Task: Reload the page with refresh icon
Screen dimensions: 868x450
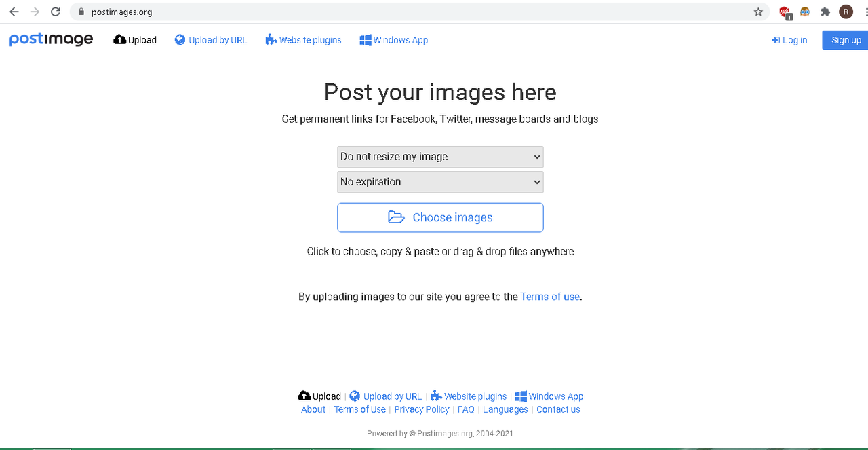Action: 56,12
